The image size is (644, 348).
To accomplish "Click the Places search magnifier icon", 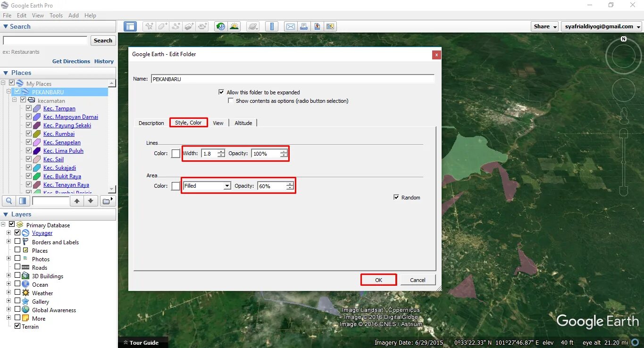I will pos(9,201).
